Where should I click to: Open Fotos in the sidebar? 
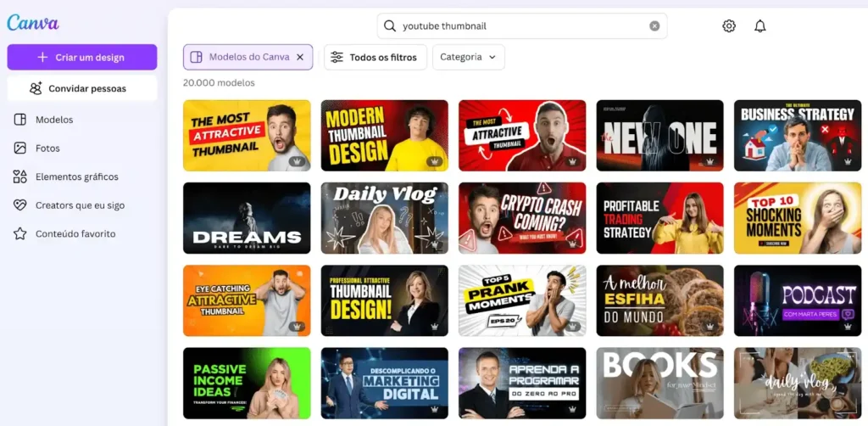(47, 149)
